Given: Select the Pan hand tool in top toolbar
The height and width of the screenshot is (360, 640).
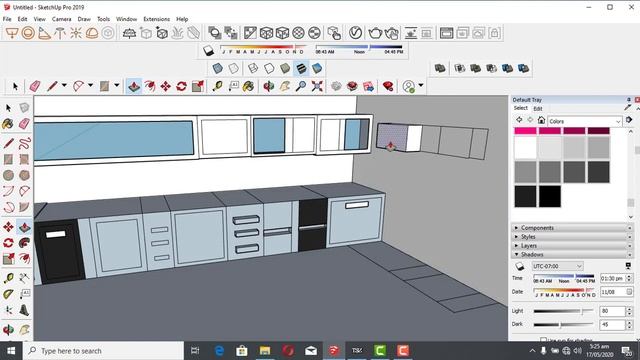Looking at the screenshot, I should click(x=284, y=86).
